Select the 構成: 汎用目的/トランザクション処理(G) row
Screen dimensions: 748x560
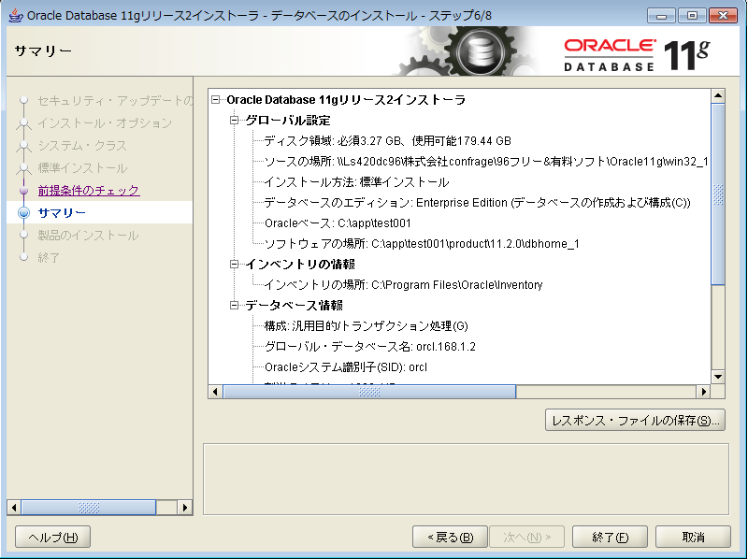pos(366,325)
